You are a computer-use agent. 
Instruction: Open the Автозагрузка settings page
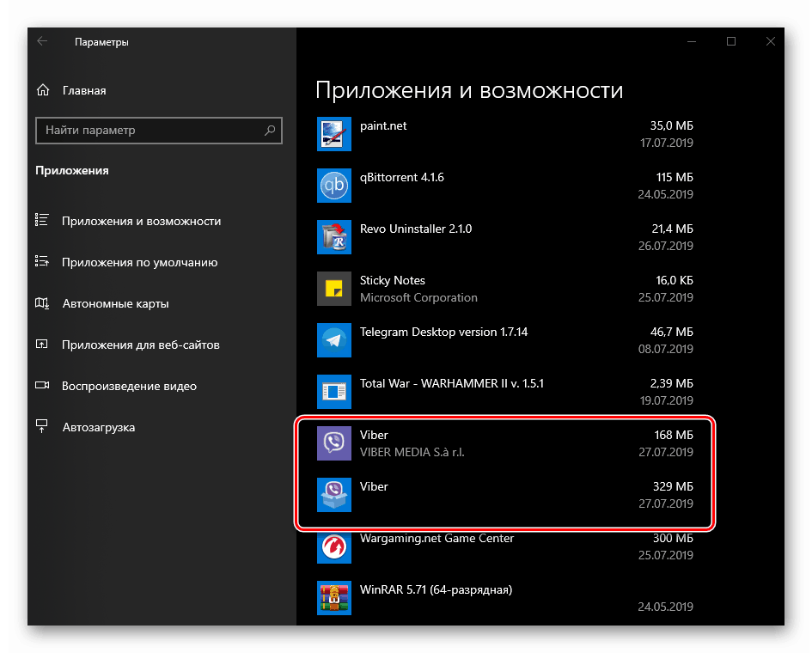(99, 427)
